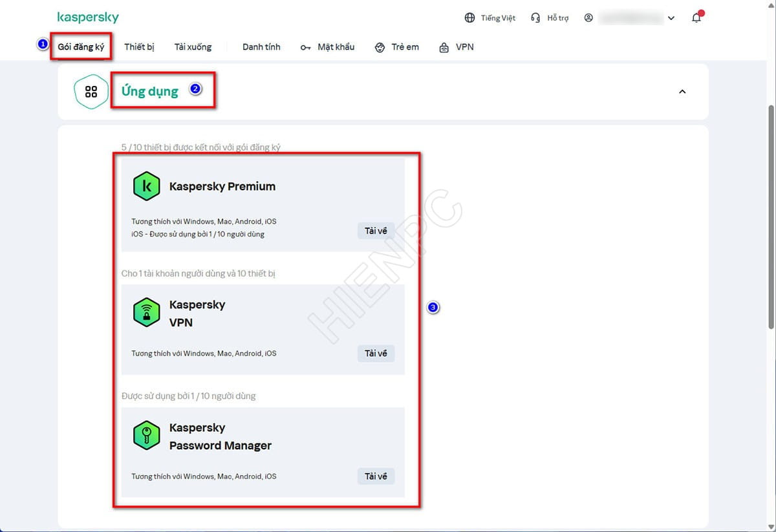Select the Kaspersky Premium title
The width and height of the screenshot is (776, 532).
click(222, 186)
